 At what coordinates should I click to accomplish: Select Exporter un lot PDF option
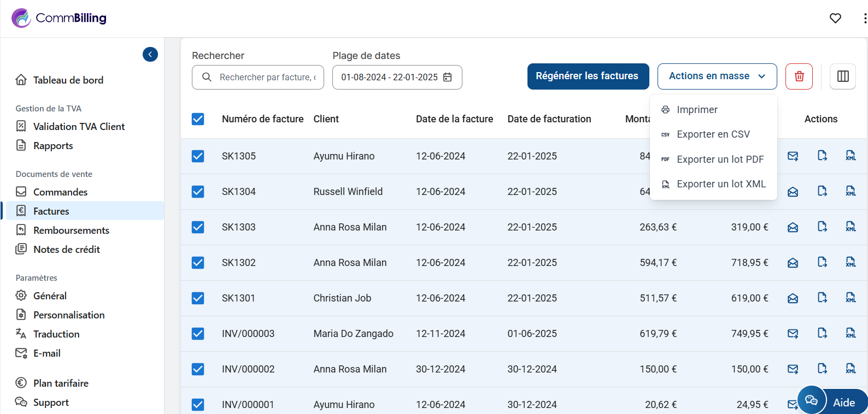click(719, 159)
